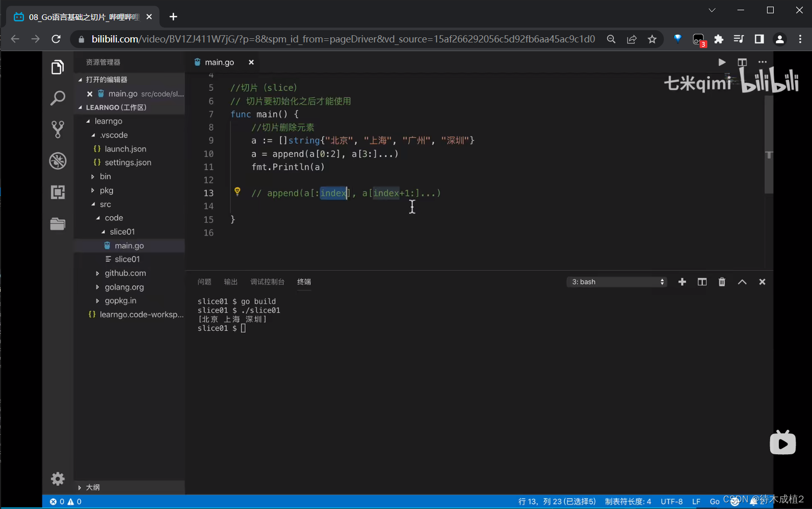This screenshot has height=509, width=812.
Task: Click the browser address bar URL
Action: [x=343, y=39]
